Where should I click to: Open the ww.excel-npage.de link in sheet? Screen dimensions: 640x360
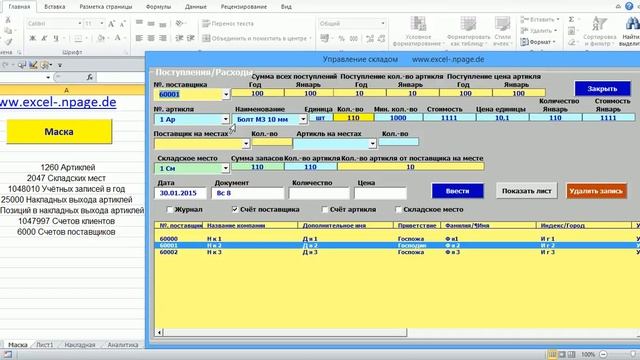58,102
